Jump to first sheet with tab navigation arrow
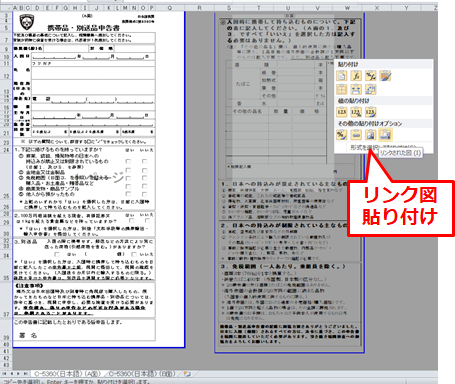The image size is (455, 384). (x=5, y=374)
